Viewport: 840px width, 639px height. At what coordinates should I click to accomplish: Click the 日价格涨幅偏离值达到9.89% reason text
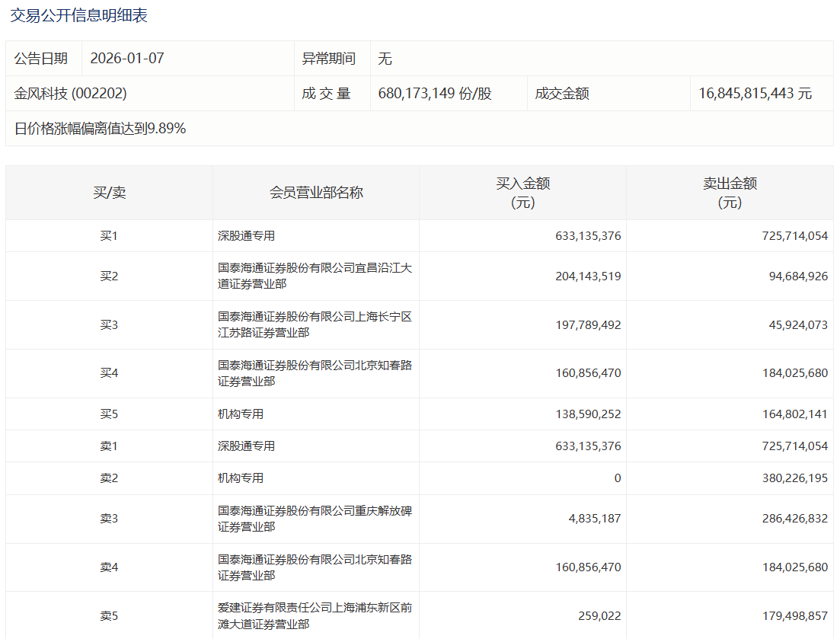click(100, 129)
